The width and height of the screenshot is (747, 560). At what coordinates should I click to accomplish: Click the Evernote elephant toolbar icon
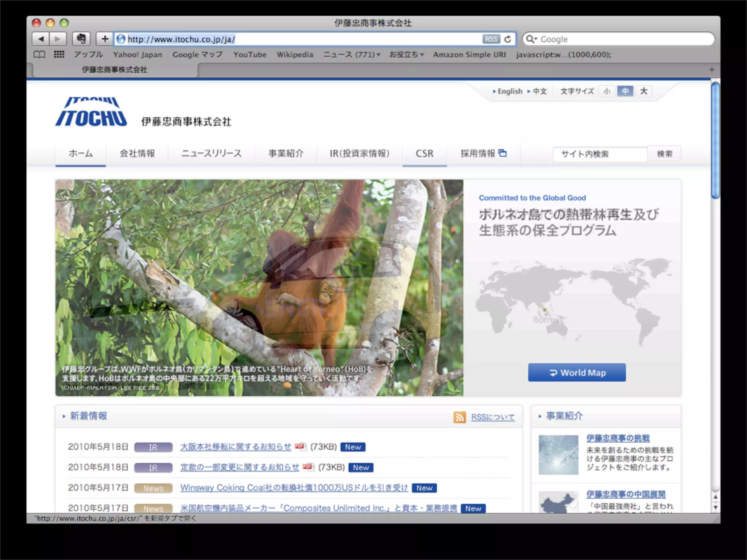tap(81, 39)
